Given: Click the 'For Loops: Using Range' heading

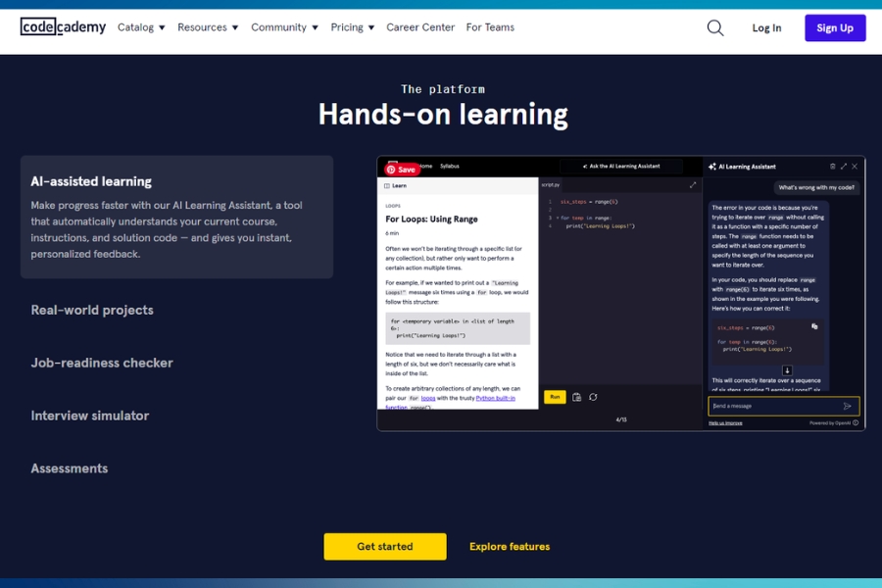Looking at the screenshot, I should click(x=431, y=219).
